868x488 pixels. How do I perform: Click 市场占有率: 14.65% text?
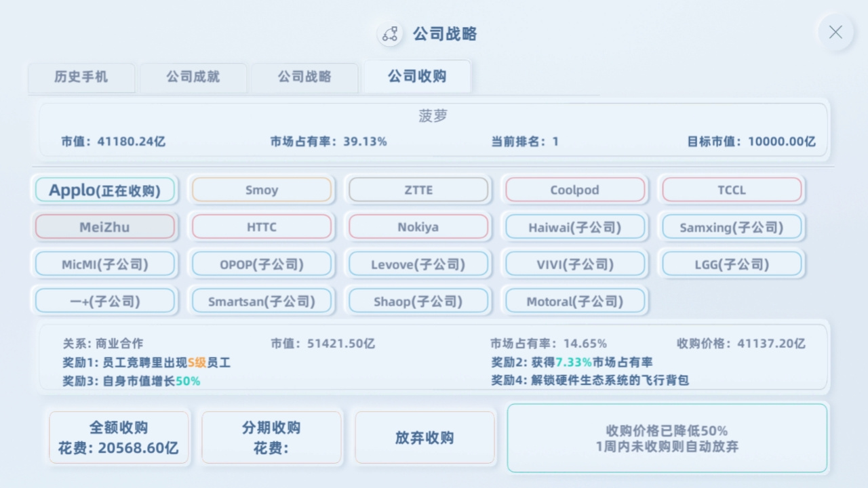(x=549, y=344)
